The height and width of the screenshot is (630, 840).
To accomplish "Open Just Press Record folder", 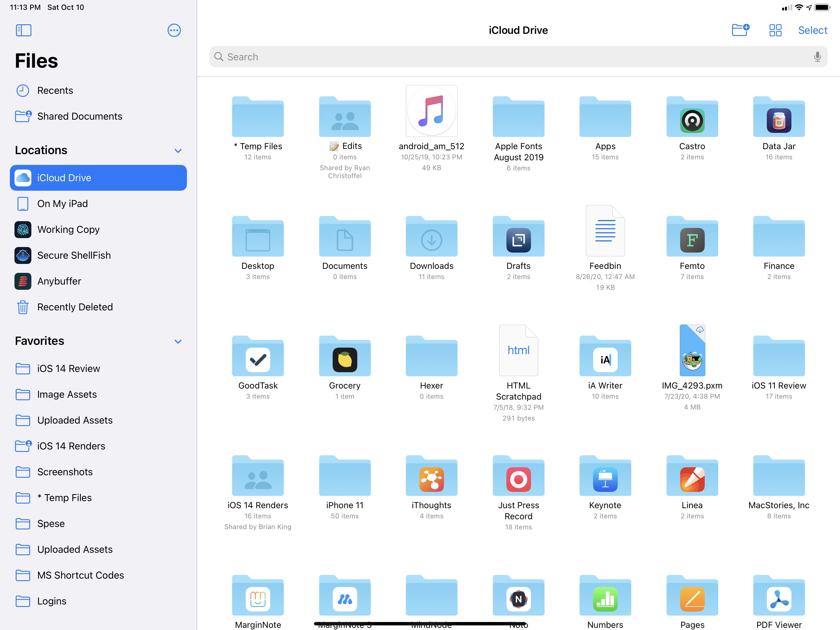I will (518, 476).
